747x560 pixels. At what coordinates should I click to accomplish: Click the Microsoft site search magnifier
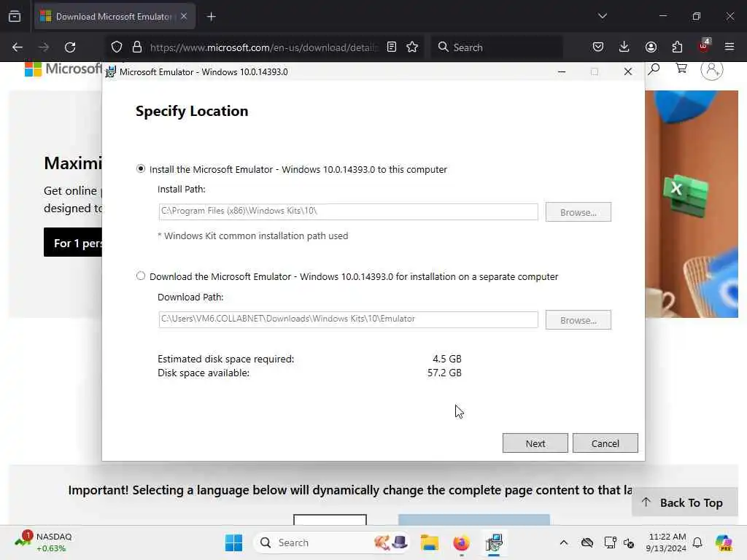point(654,69)
